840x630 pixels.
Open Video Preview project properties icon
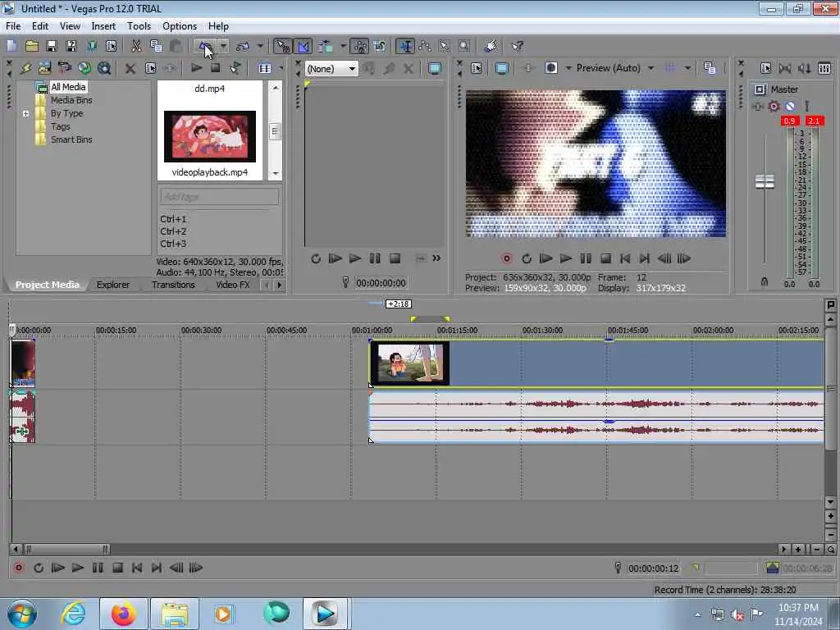[477, 68]
